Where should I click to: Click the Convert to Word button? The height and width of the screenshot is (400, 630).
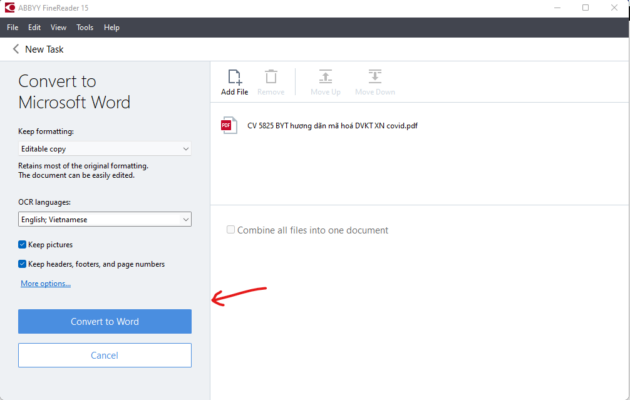104,321
